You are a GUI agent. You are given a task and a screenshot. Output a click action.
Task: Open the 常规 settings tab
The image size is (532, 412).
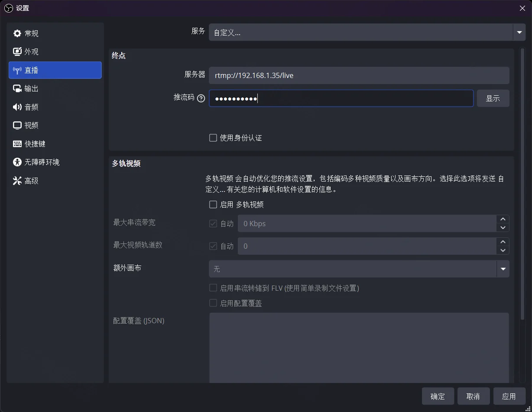tap(55, 33)
